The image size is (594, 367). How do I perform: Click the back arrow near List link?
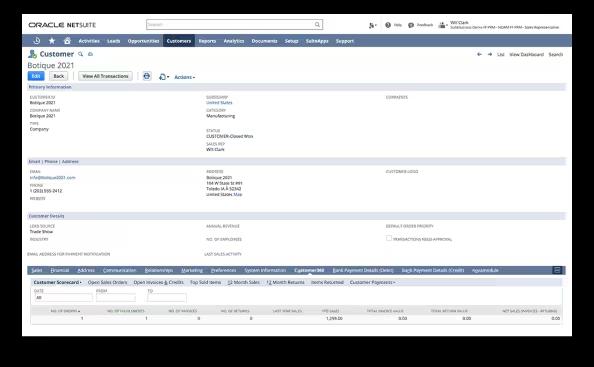[x=479, y=55]
